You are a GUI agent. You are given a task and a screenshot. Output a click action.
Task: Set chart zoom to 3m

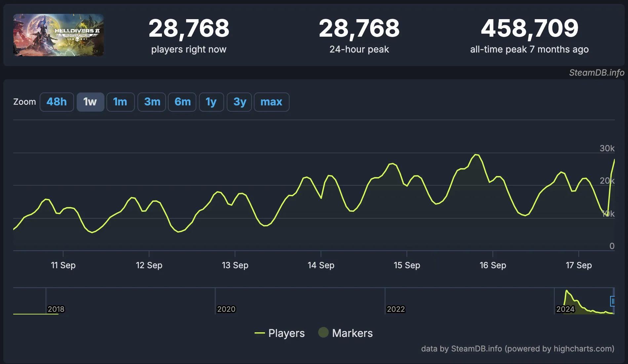click(152, 102)
